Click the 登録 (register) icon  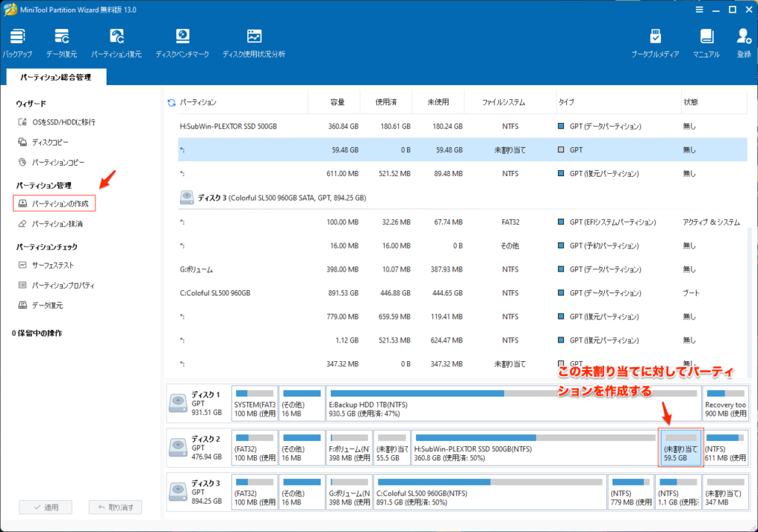743,43
